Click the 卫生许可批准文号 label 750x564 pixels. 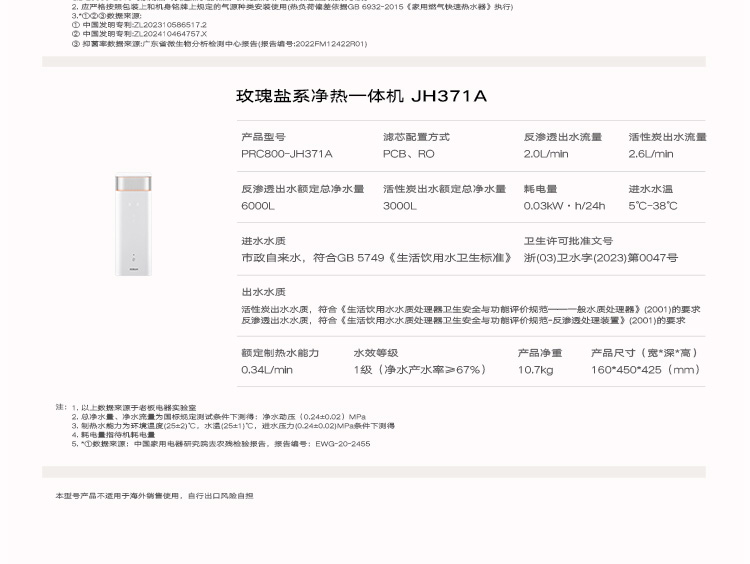point(568,241)
